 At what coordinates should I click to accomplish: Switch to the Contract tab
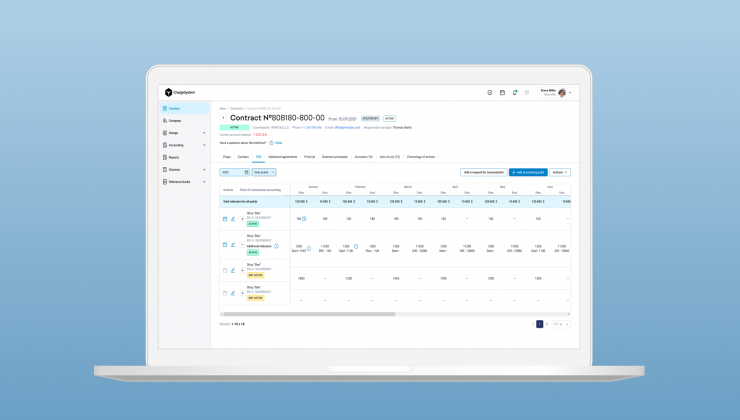(x=243, y=157)
